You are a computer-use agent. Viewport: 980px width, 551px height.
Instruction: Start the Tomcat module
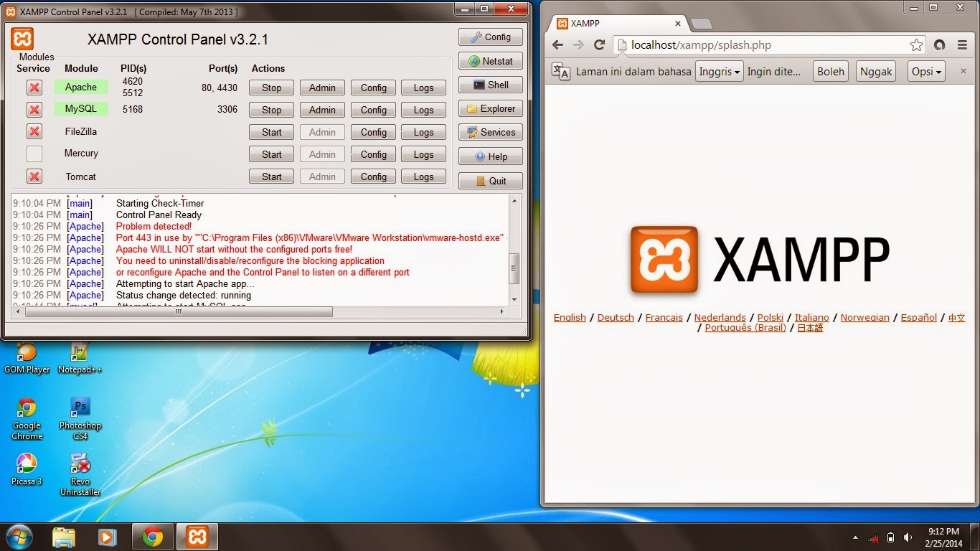pyautogui.click(x=272, y=176)
